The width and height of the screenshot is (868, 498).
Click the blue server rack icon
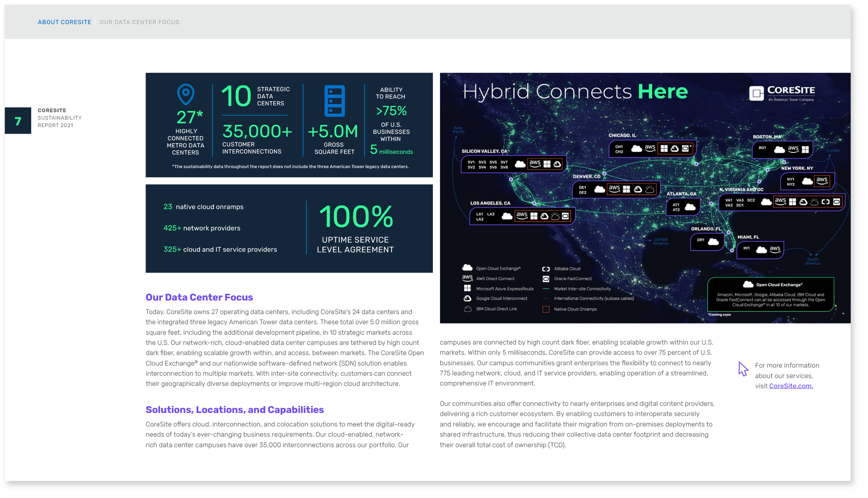pos(334,101)
